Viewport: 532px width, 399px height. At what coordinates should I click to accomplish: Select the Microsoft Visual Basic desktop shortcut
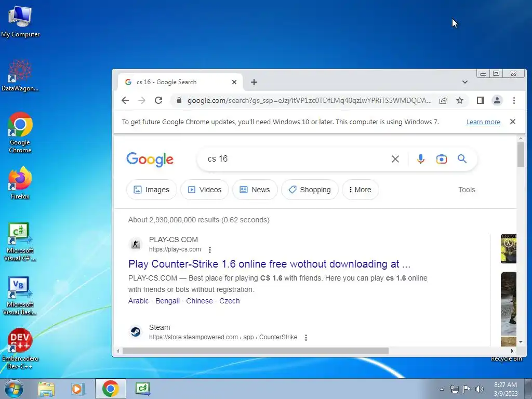[x=20, y=296]
